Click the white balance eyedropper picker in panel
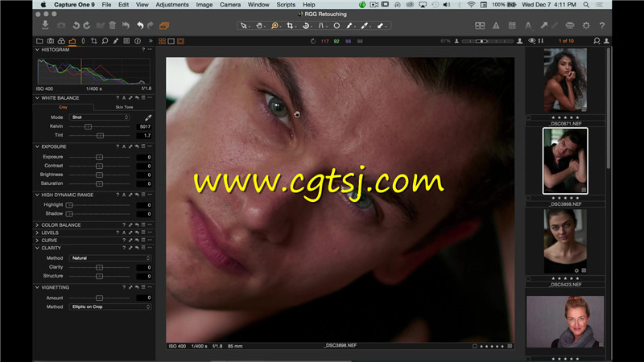This screenshot has width=644, height=362. click(x=148, y=117)
